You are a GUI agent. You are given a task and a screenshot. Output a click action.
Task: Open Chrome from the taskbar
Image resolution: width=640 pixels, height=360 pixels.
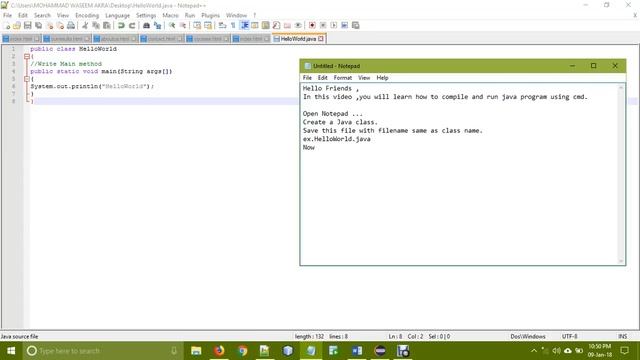[x=242, y=351]
